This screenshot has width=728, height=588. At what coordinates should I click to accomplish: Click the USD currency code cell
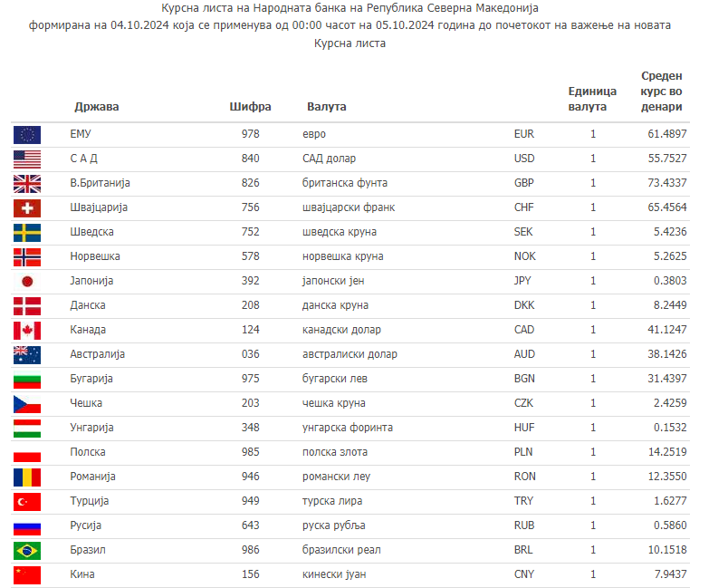click(x=523, y=159)
